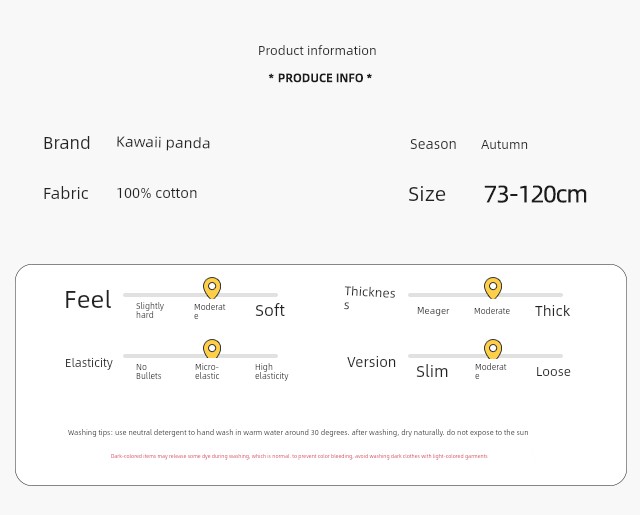
Task: Click the Version slider track
Action: [x=485, y=356]
